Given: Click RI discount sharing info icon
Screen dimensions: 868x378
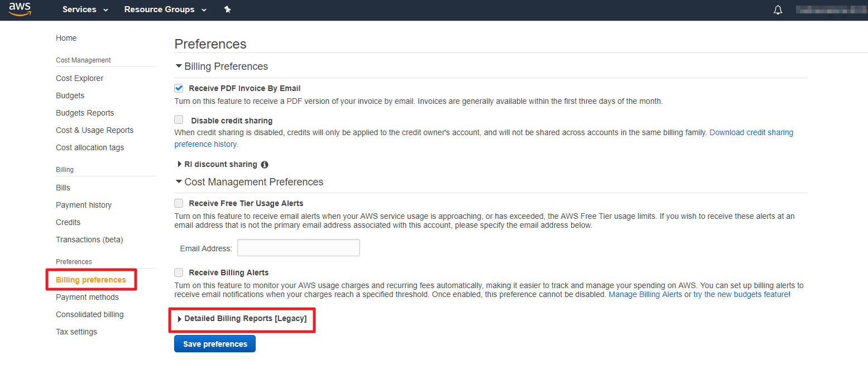Looking at the screenshot, I should 265,165.
